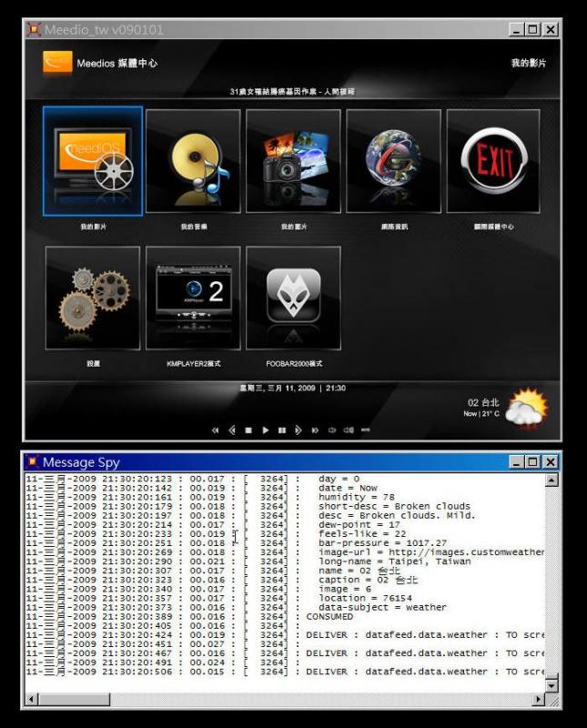Open the network info globe tile
The image size is (587, 728).
[393, 161]
